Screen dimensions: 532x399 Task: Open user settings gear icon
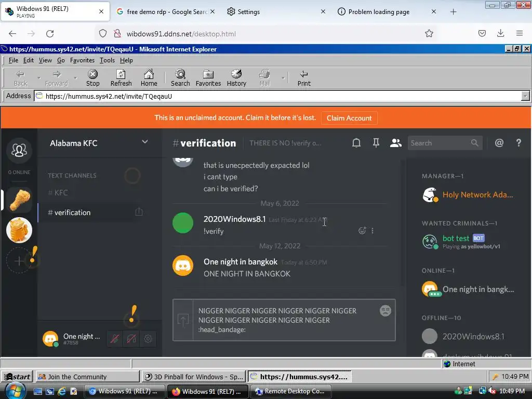[148, 339]
